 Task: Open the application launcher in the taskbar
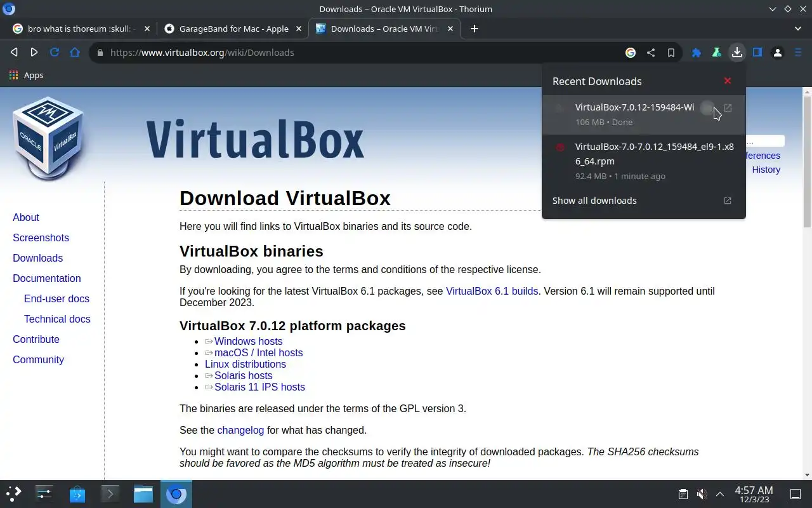tap(14, 493)
